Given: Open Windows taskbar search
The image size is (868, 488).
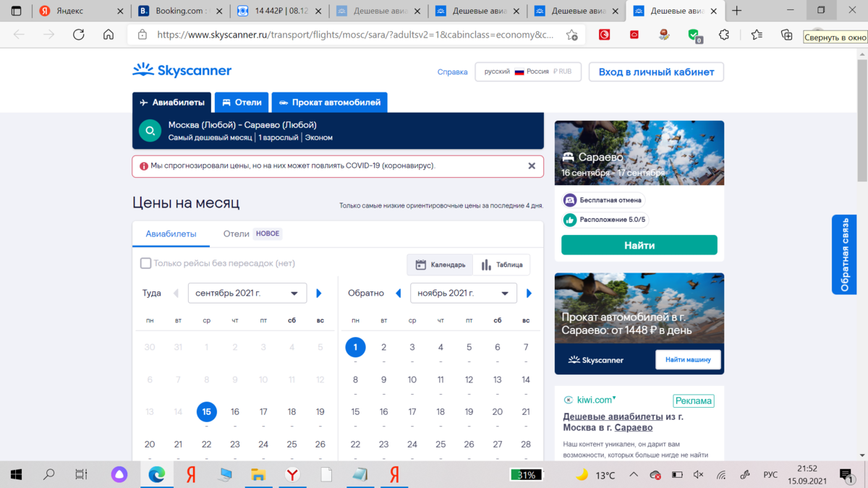Looking at the screenshot, I should coord(48,475).
